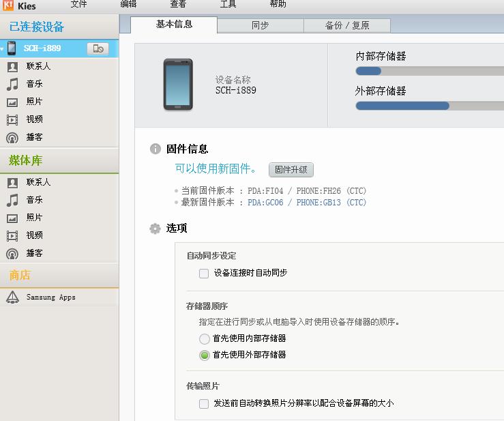Click the 内部存储器 usage bar
Image resolution: width=504 pixels, height=421 pixels.
pyautogui.click(x=430, y=71)
